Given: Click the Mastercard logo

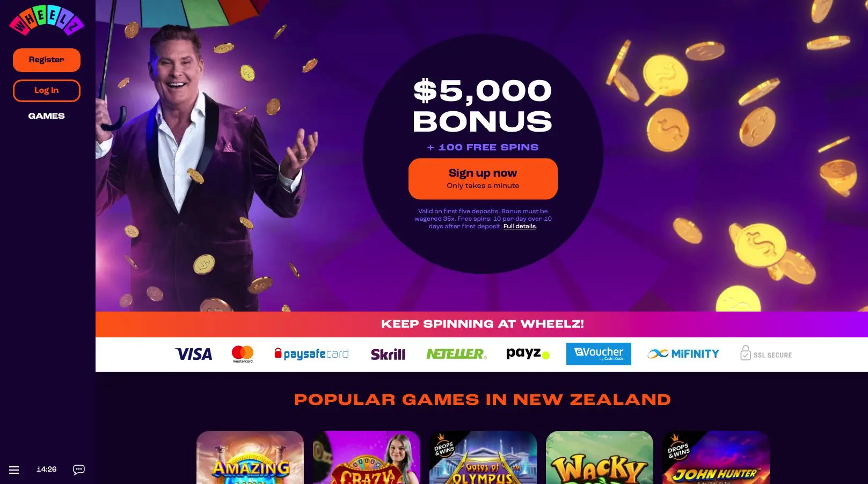Looking at the screenshot, I should (x=243, y=354).
